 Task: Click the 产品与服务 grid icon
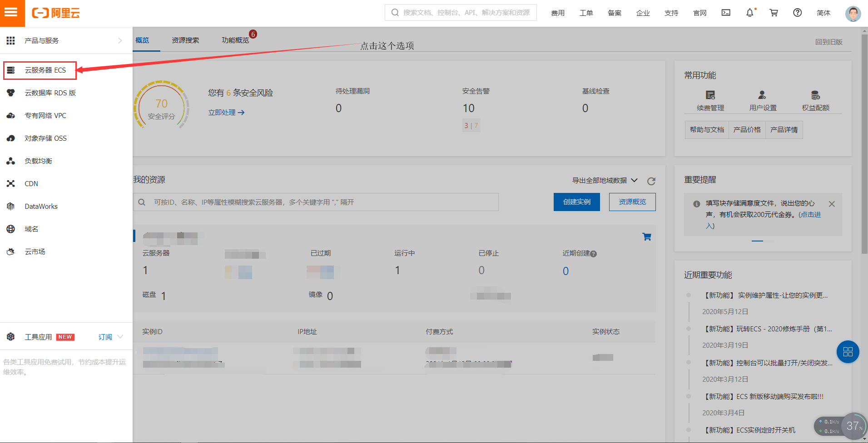coord(10,40)
